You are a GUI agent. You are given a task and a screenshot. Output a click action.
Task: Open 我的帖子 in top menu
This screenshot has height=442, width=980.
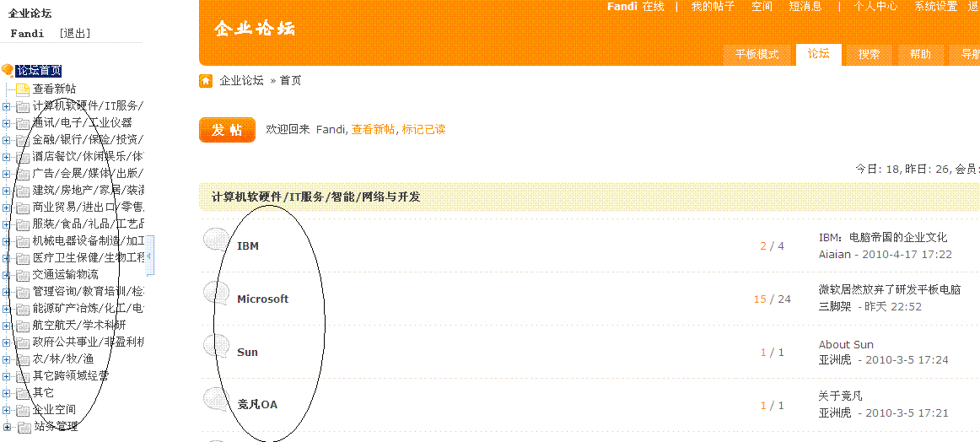coord(713,7)
